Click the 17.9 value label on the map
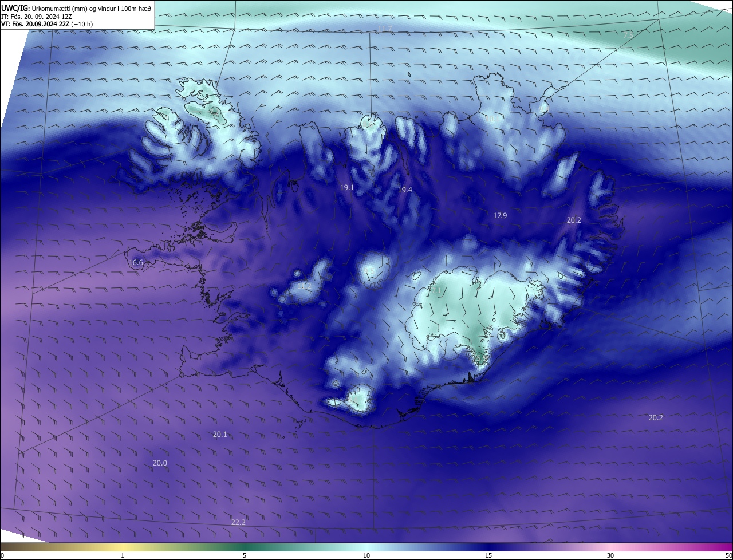Viewport: 733px width, 560px height. (x=500, y=216)
